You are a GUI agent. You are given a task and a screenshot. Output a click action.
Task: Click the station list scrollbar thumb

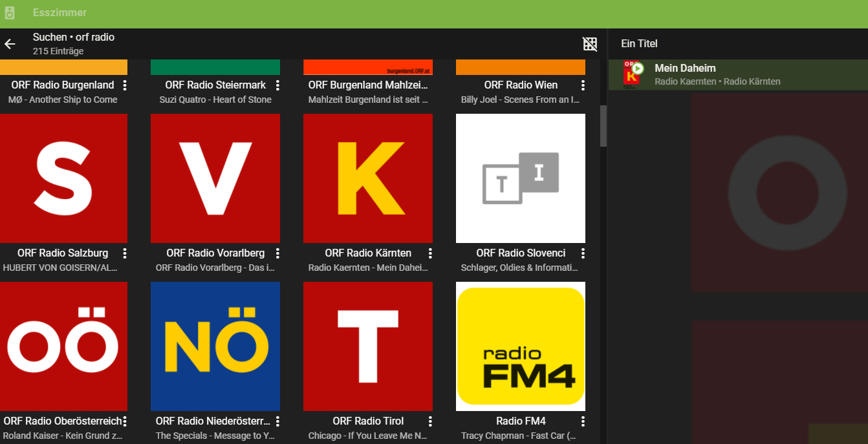click(x=603, y=126)
